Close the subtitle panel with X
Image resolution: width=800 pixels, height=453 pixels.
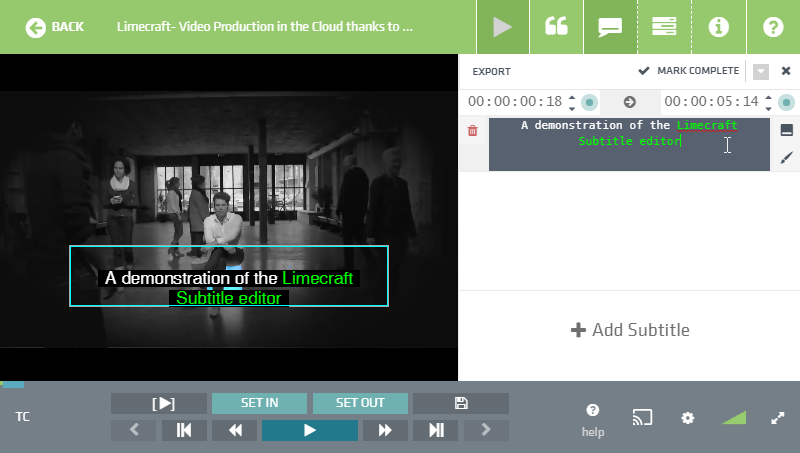pyautogui.click(x=786, y=71)
